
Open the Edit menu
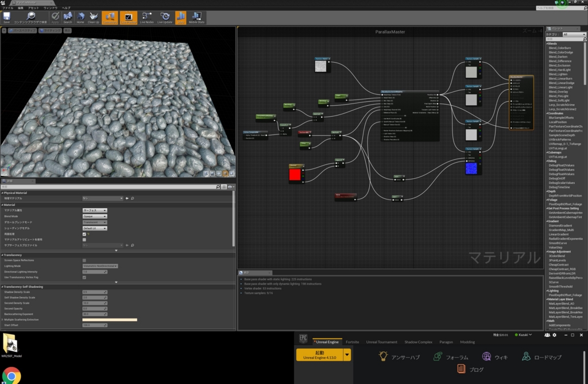click(21, 8)
